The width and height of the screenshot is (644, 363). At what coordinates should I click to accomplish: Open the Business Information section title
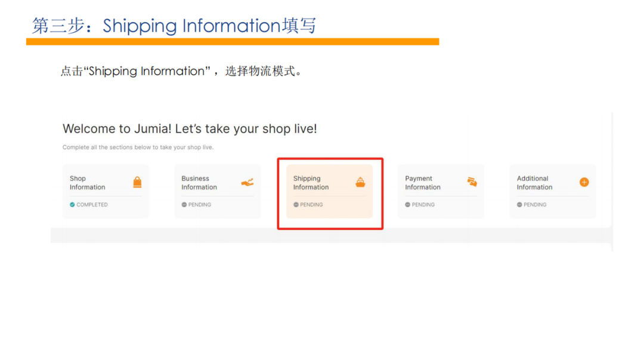[199, 183]
